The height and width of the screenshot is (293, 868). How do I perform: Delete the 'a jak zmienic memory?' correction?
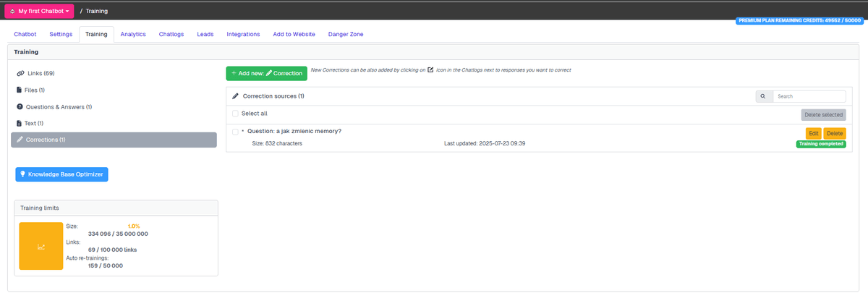coord(834,133)
